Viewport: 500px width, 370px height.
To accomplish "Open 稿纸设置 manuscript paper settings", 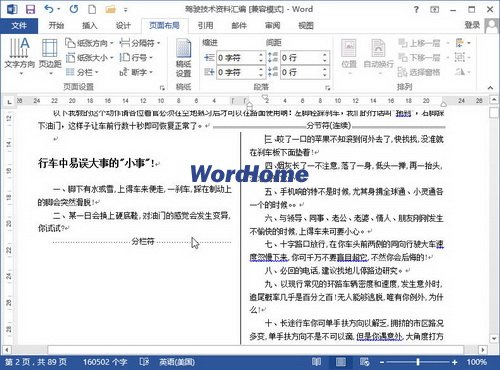I will [x=183, y=58].
